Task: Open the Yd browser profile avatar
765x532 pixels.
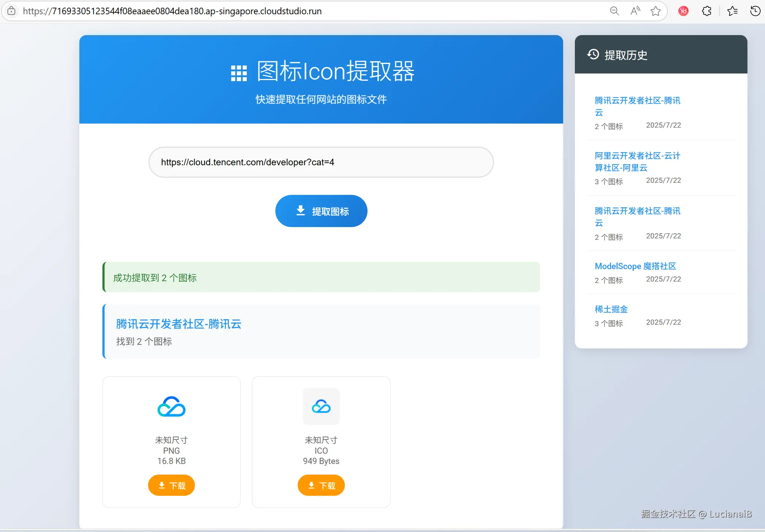Action: [x=683, y=11]
